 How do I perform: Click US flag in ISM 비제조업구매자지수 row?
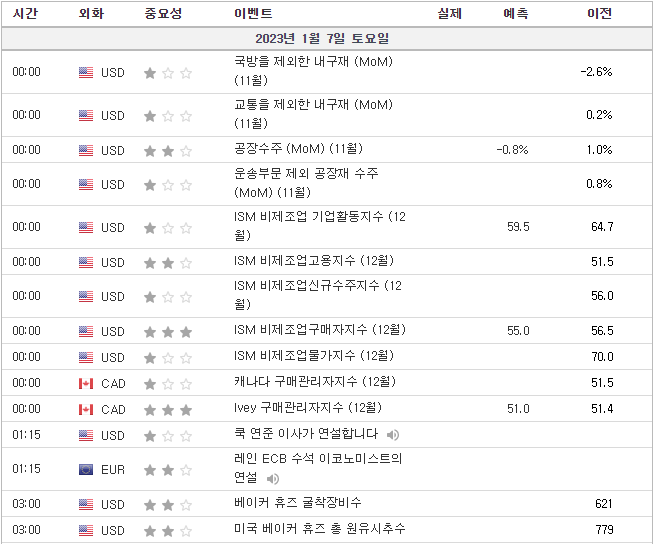pos(86,332)
